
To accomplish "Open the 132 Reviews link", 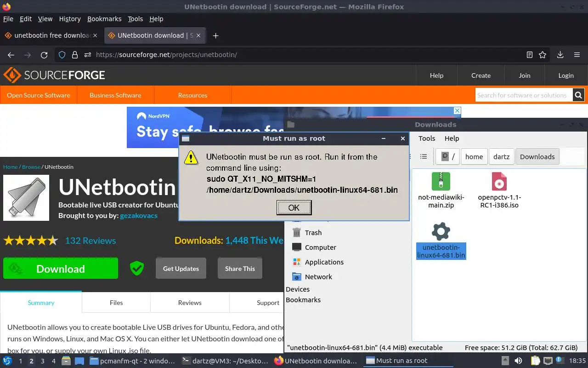I will (x=90, y=241).
